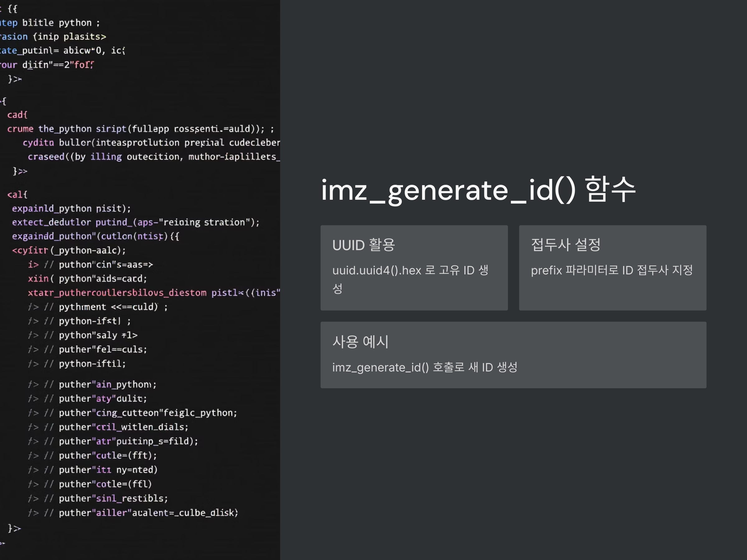Click the '접두사 설정' heading text
This screenshot has width=747, height=560.
pyautogui.click(x=566, y=245)
